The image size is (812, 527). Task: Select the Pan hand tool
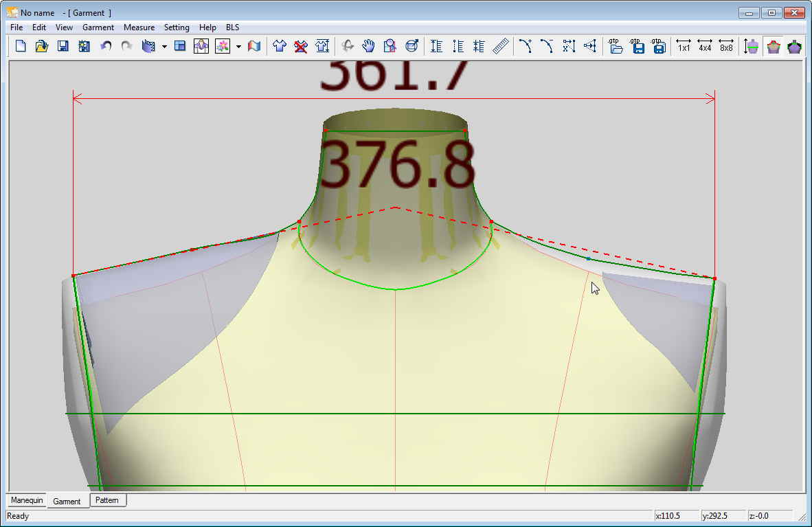(x=369, y=46)
